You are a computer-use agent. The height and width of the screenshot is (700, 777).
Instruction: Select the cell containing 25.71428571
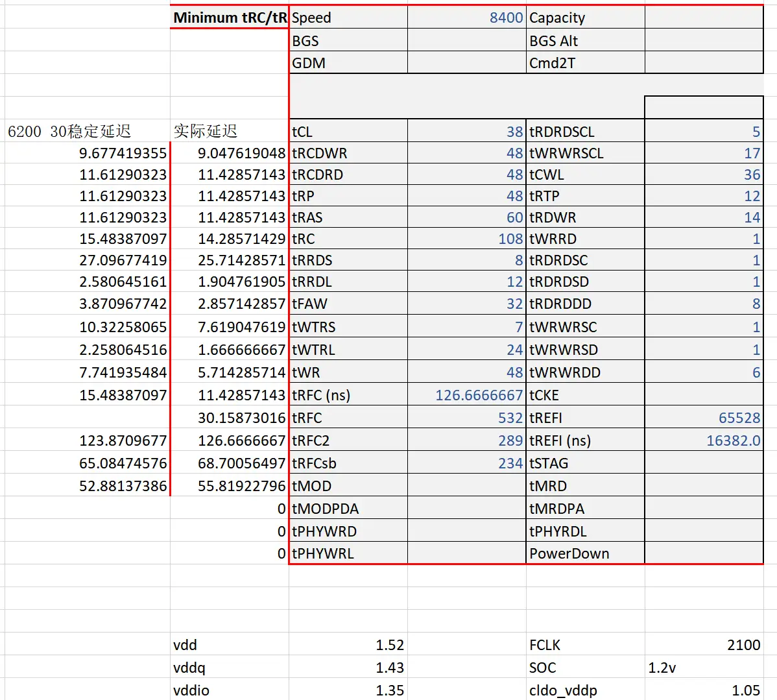tap(230, 259)
